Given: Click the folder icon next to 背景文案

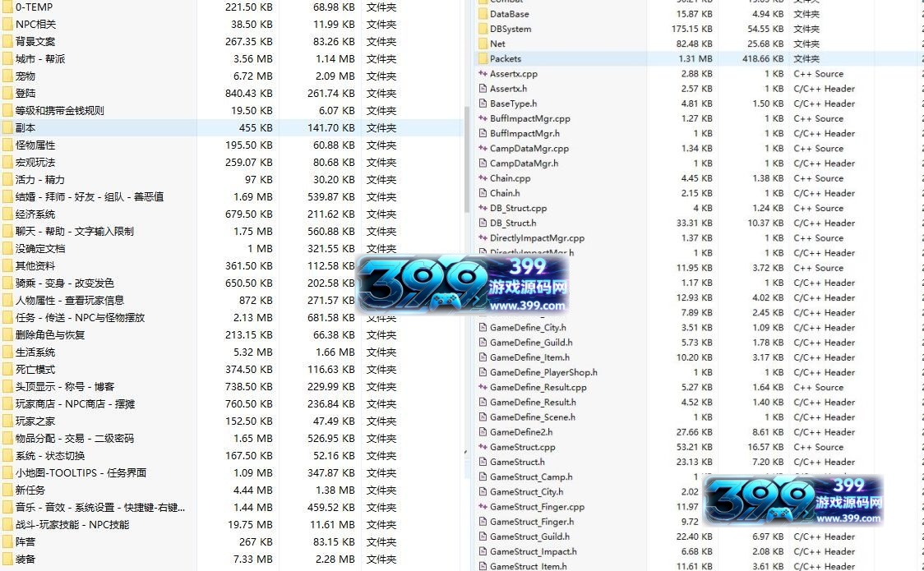Looking at the screenshot, I should (7, 41).
